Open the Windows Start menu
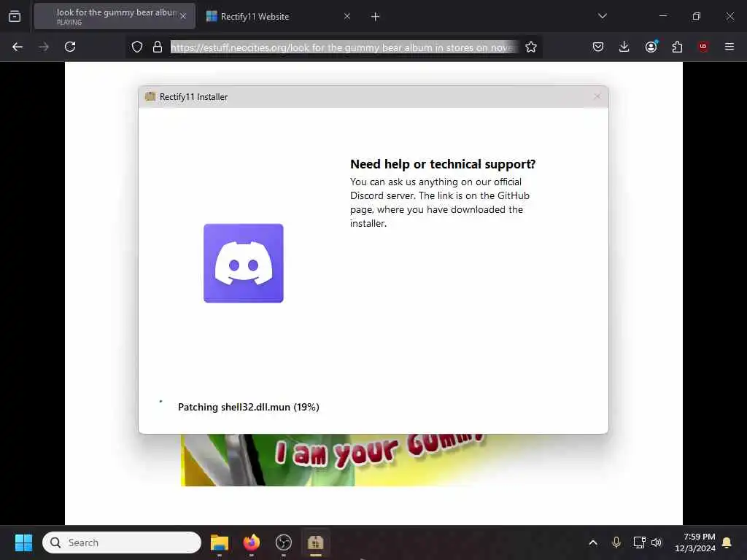This screenshot has height=560, width=747. pos(24,542)
